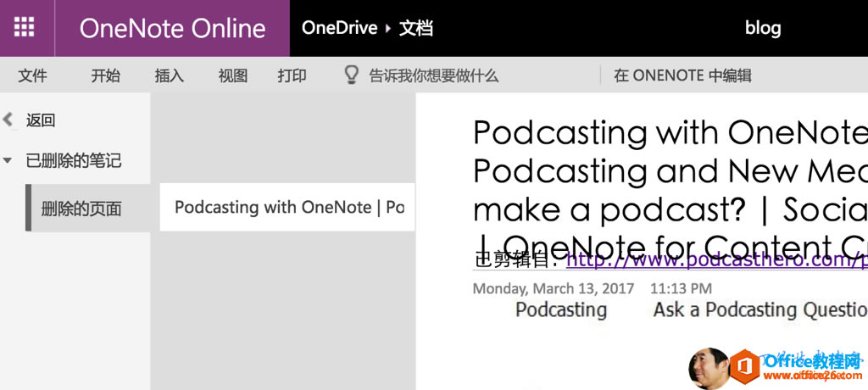Collapse the 已删除的笔记 triangle

point(7,161)
